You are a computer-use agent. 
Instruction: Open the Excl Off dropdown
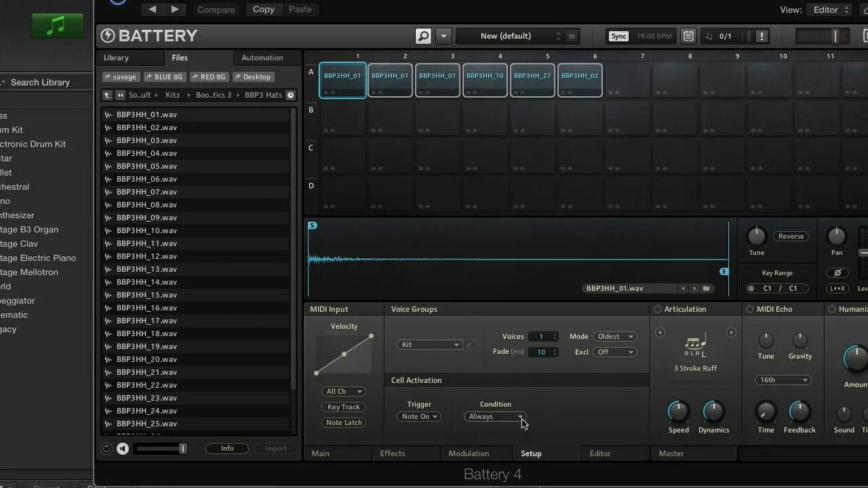pyautogui.click(x=614, y=352)
